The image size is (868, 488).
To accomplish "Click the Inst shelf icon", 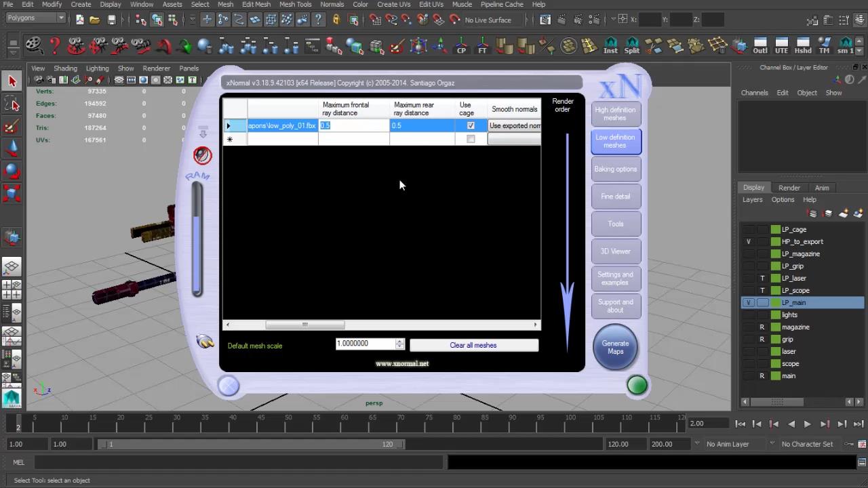I will 611,46.
